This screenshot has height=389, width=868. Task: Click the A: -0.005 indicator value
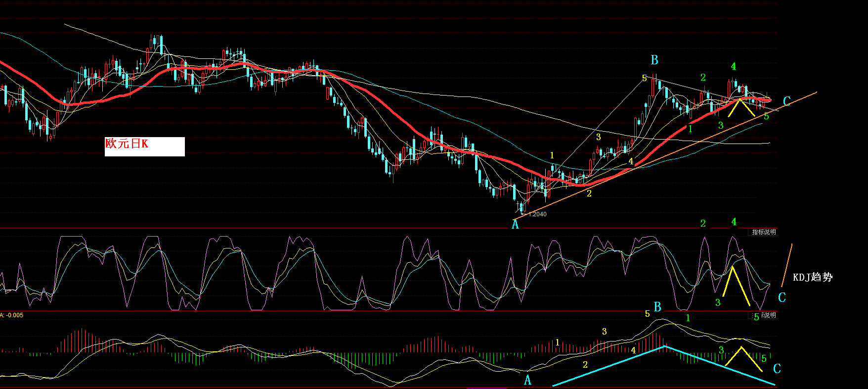[12, 315]
